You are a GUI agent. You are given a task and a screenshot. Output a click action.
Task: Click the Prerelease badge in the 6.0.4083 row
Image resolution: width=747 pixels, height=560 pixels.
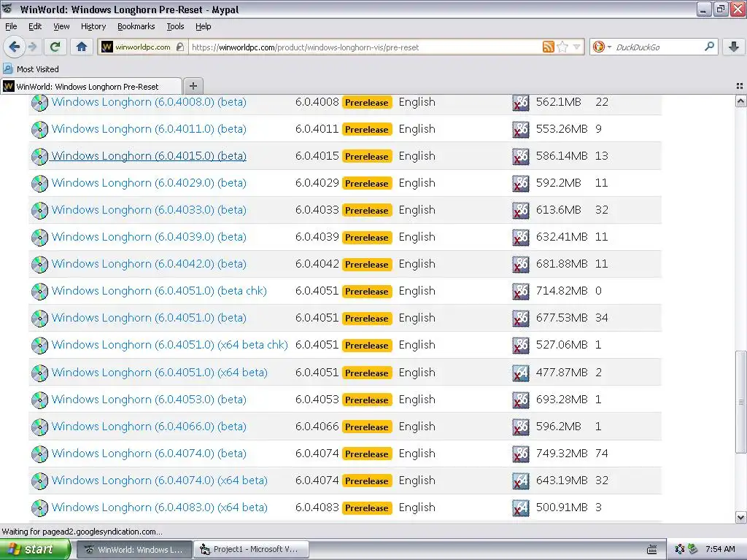click(x=367, y=508)
